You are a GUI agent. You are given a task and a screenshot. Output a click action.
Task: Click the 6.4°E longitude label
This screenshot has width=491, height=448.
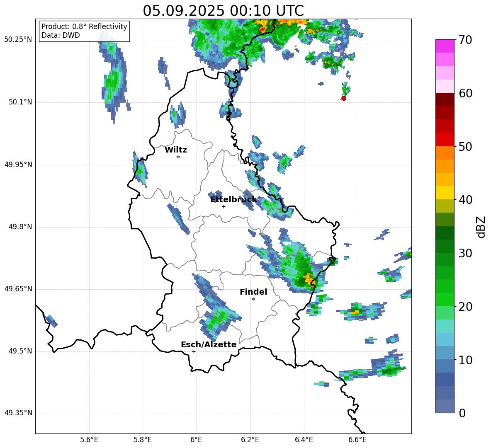point(304,440)
